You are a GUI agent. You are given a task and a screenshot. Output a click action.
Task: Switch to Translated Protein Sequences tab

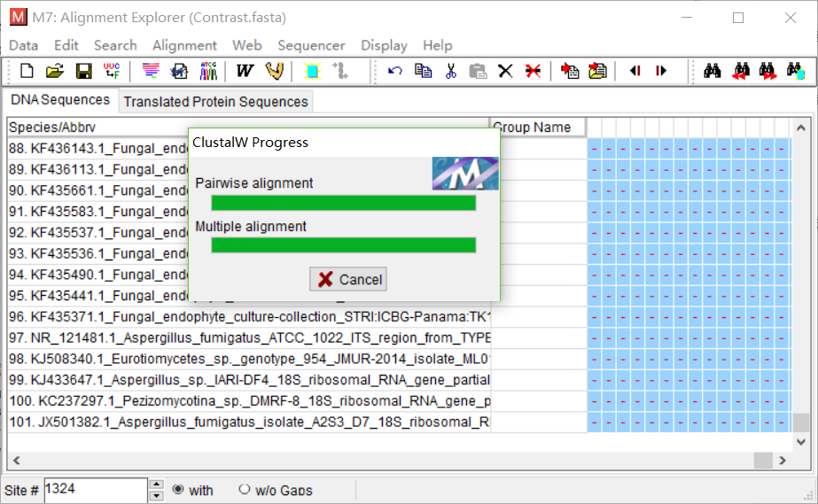coord(215,102)
